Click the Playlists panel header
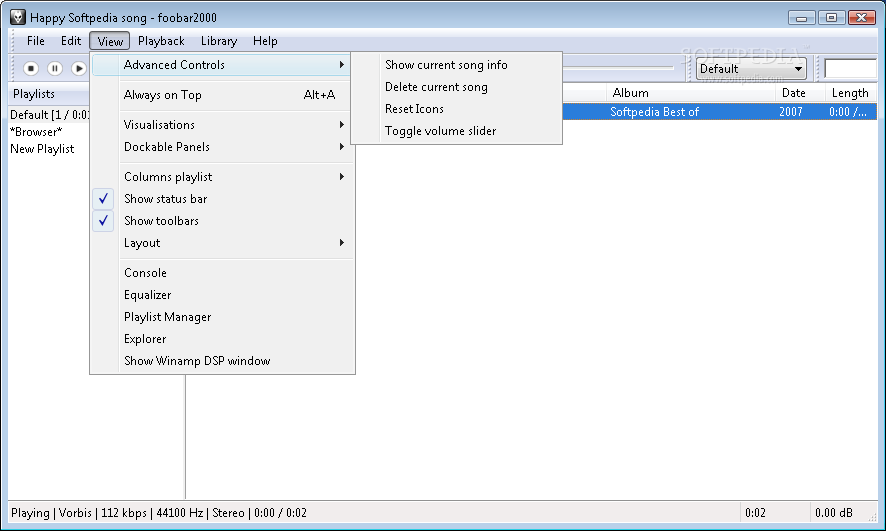The width and height of the screenshot is (886, 531). coord(49,94)
